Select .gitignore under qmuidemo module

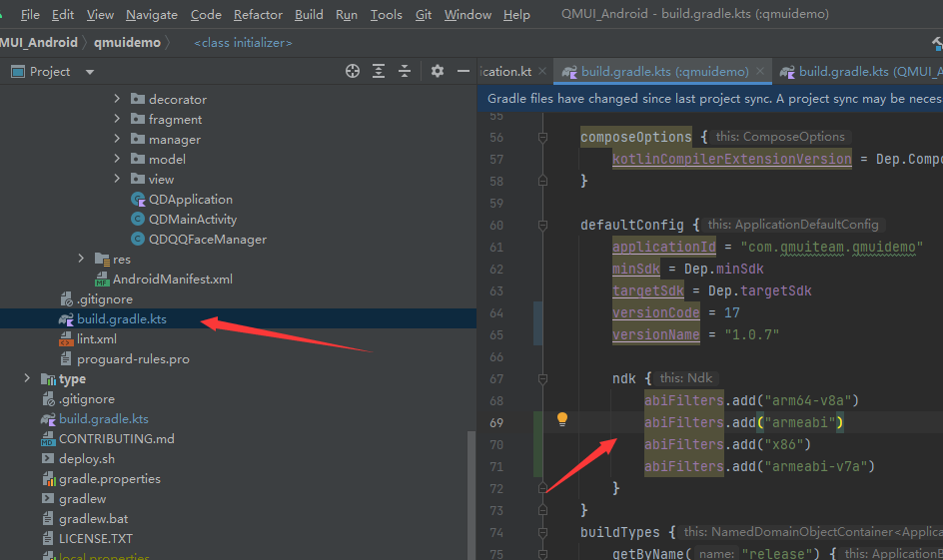(x=105, y=299)
